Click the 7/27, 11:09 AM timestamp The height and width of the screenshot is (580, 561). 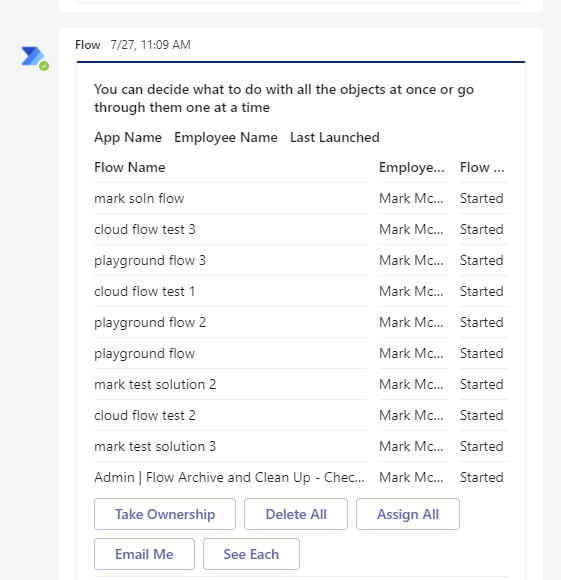click(151, 45)
